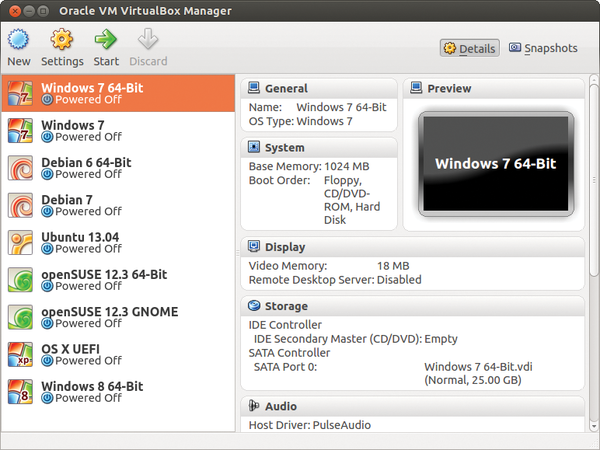Click the Debian 7 swirl icon
600x450 pixels.
pos(20,205)
